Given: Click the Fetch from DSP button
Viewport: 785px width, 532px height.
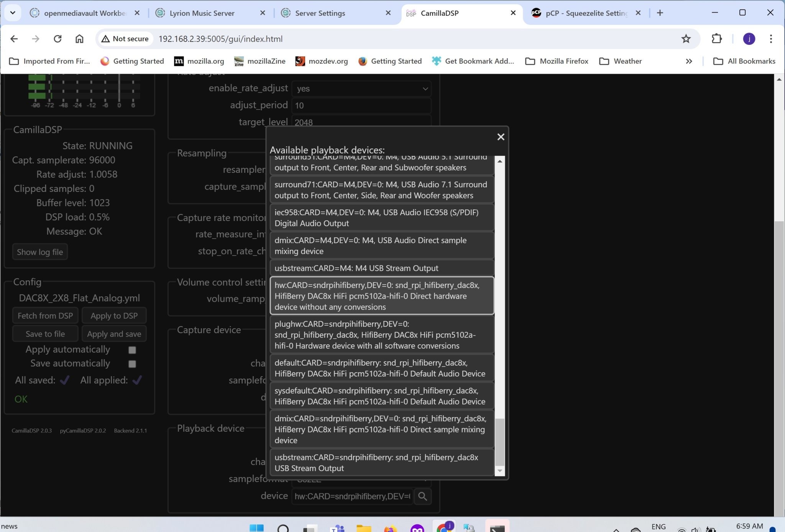Looking at the screenshot, I should coord(45,316).
